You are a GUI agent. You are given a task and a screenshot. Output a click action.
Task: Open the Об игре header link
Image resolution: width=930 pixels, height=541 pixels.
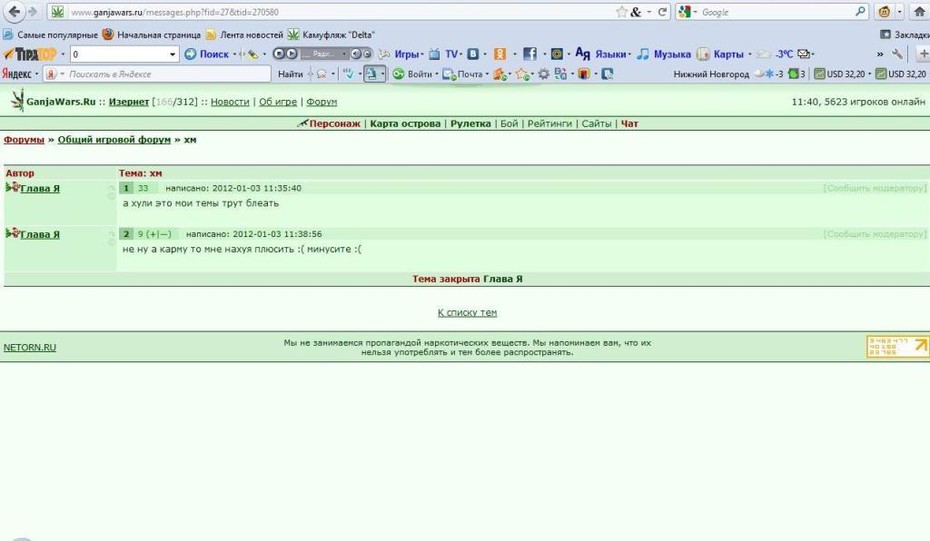coord(278,102)
